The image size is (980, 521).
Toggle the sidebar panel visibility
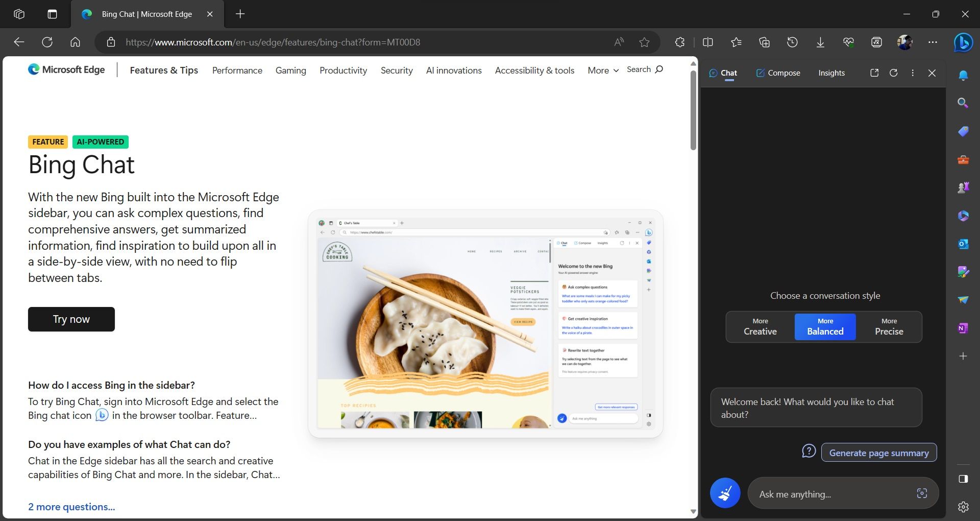click(x=963, y=479)
